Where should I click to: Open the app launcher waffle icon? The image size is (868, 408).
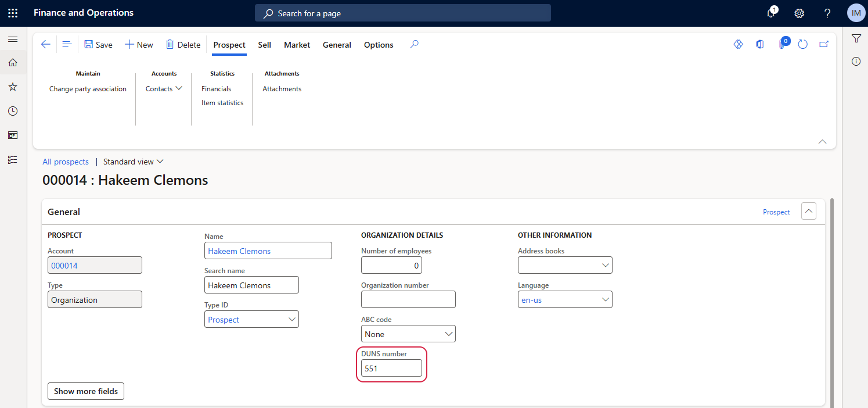[13, 13]
